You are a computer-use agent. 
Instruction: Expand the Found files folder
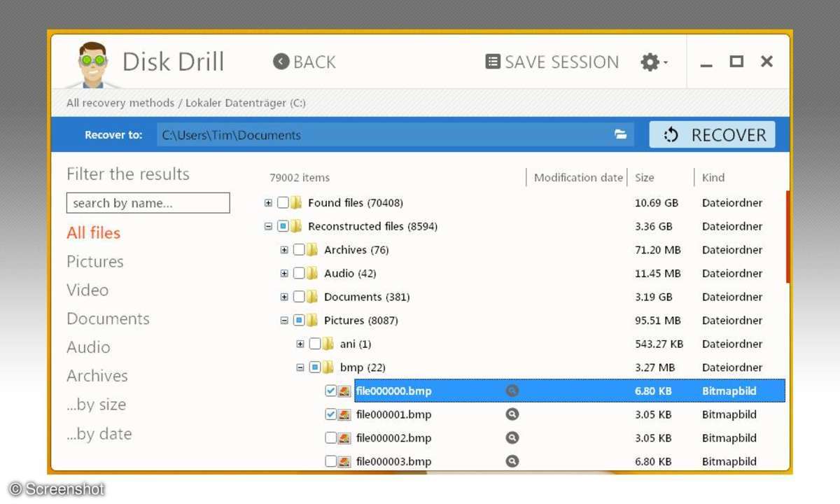[268, 203]
